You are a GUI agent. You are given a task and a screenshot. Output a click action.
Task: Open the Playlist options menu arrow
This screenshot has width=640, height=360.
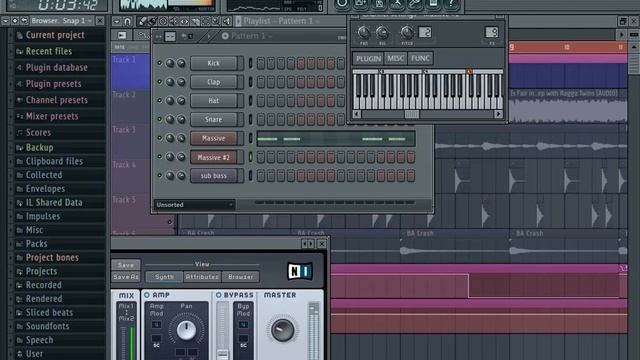pos(117,21)
